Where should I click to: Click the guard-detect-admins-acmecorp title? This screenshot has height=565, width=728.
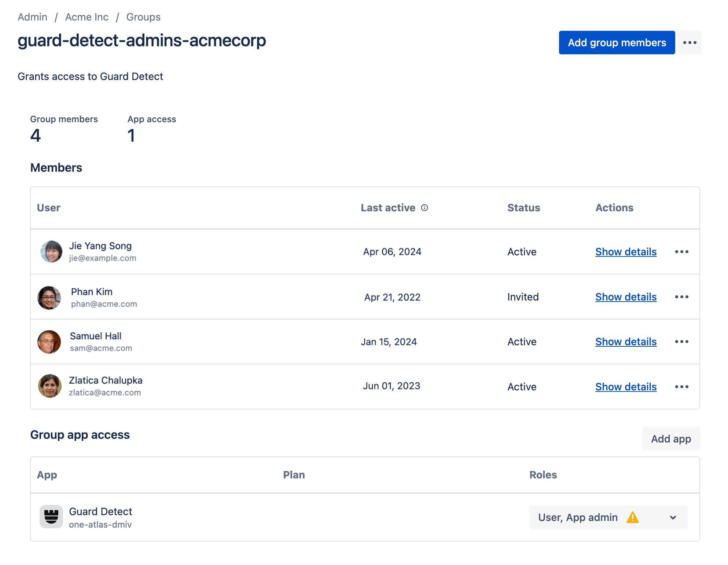(x=142, y=40)
